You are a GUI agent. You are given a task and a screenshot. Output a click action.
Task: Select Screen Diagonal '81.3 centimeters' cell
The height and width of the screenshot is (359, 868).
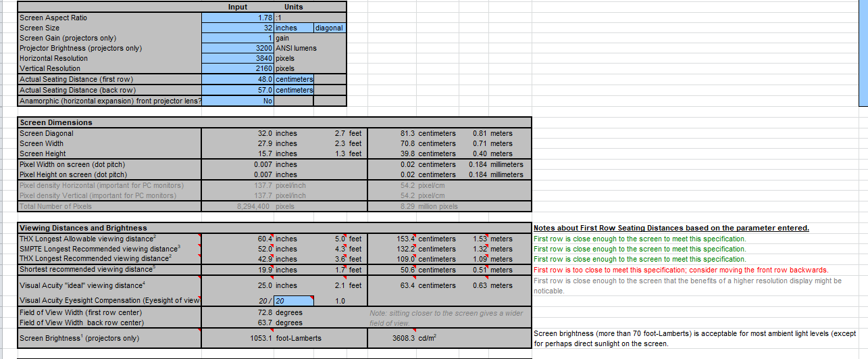coord(428,133)
